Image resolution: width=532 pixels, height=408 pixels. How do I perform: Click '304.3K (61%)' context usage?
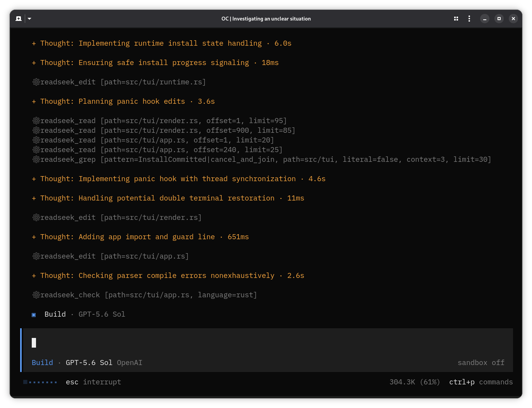[415, 382]
